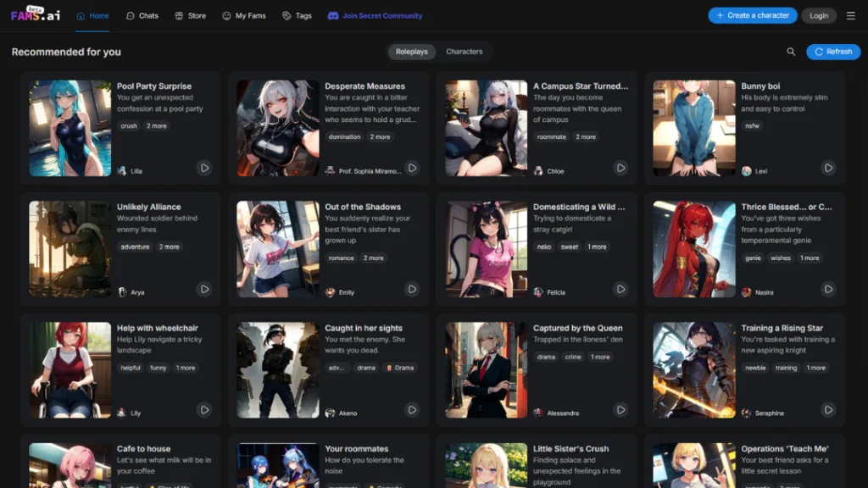Expand '1 more' tags on Captured by the Queen

point(600,357)
